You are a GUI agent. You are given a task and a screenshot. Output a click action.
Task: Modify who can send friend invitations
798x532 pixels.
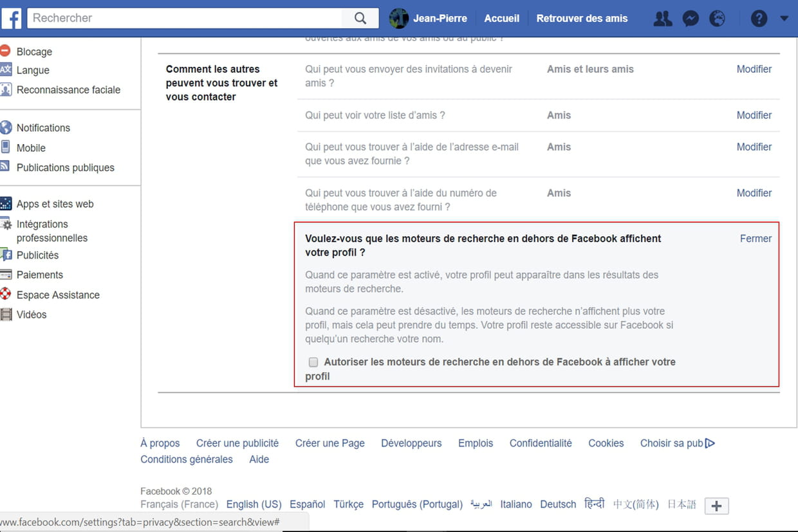coord(754,69)
